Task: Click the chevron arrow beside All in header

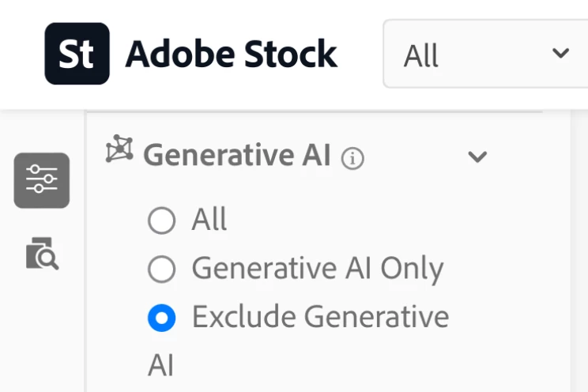Action: 561,54
